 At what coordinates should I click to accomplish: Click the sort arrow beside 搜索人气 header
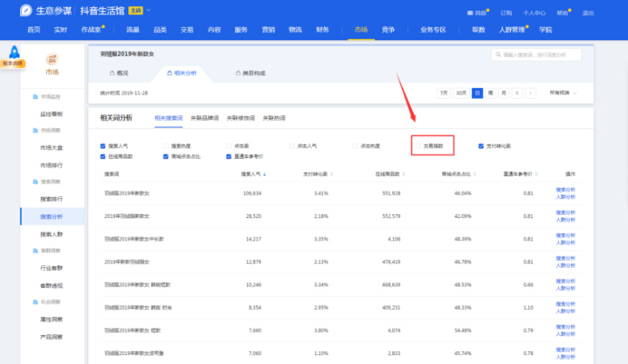[264, 174]
